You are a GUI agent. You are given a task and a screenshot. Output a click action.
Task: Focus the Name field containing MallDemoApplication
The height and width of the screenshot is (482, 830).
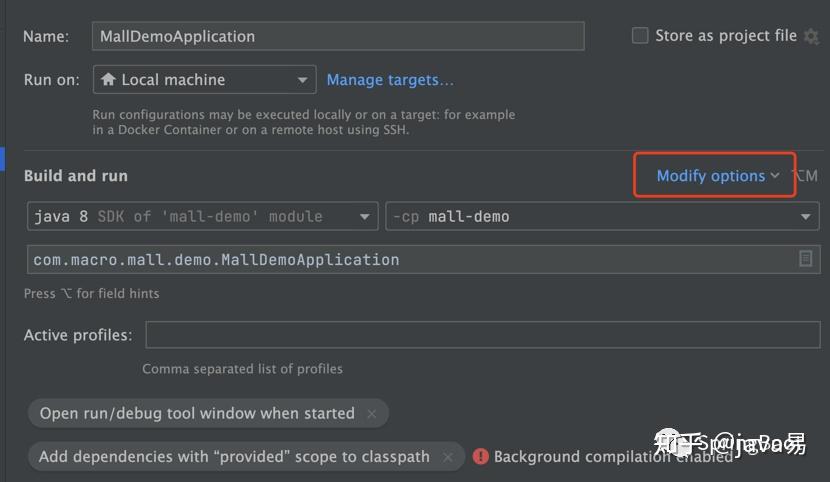pyautogui.click(x=338, y=36)
